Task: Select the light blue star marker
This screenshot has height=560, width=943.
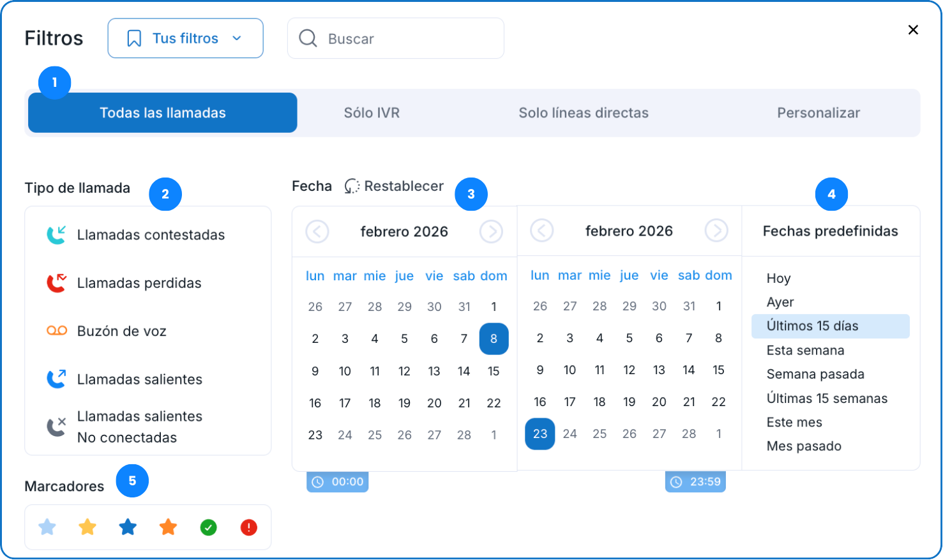Action: [x=47, y=527]
